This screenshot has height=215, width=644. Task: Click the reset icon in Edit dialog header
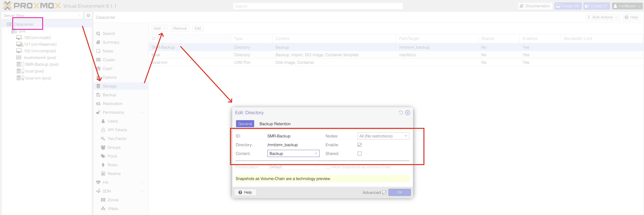[x=401, y=113]
